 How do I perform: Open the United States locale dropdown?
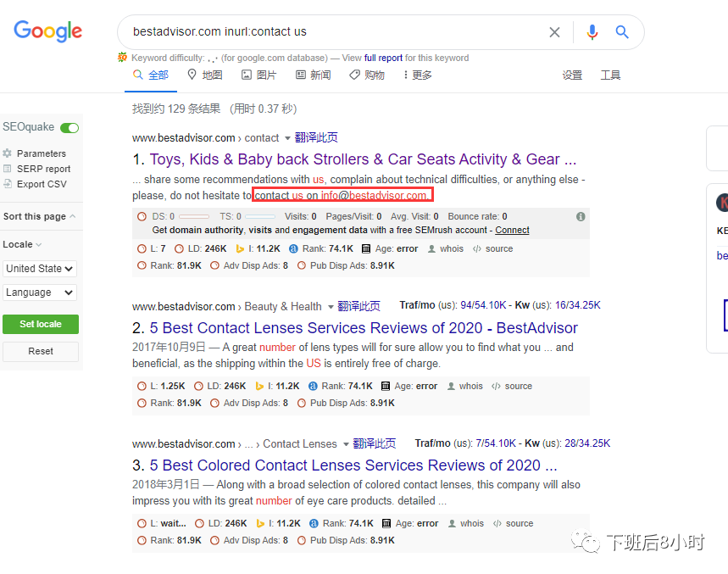[40, 269]
